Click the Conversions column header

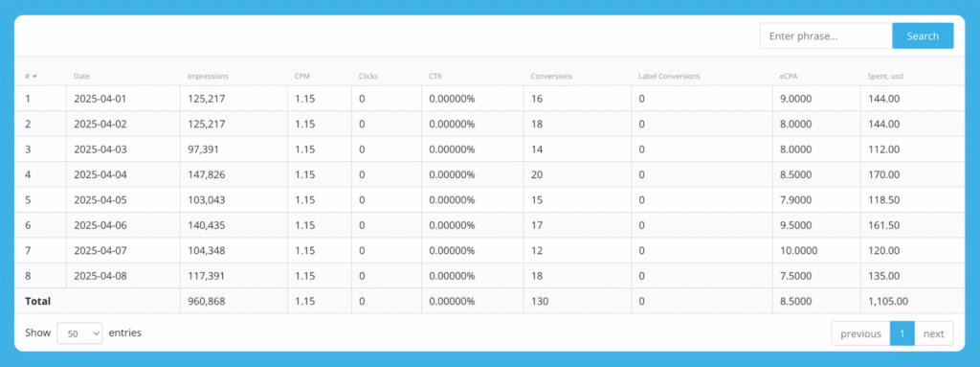(551, 77)
